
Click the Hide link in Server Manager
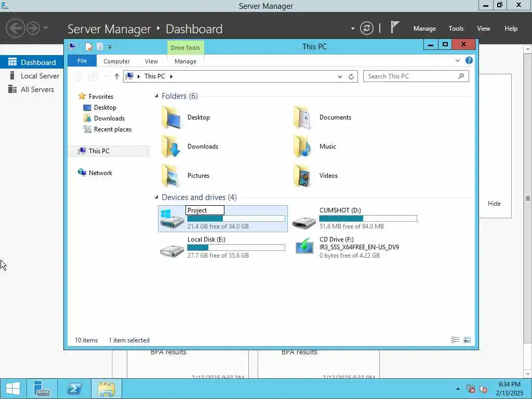pos(494,204)
